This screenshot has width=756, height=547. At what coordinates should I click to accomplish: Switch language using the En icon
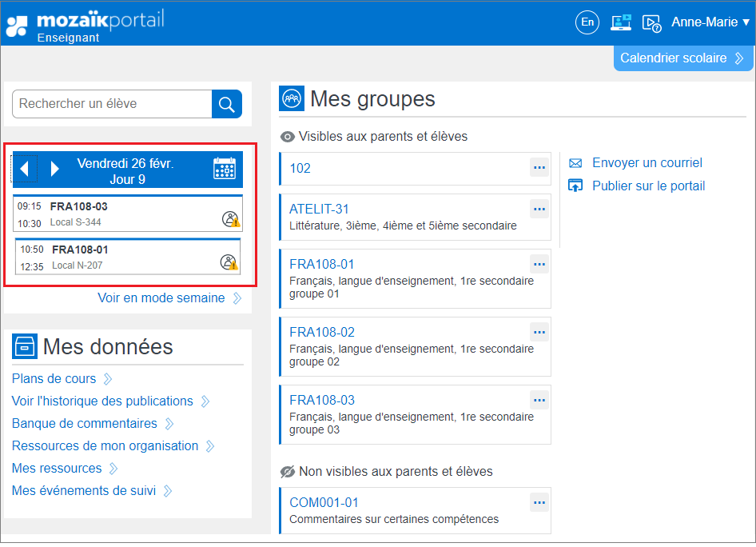pyautogui.click(x=587, y=22)
